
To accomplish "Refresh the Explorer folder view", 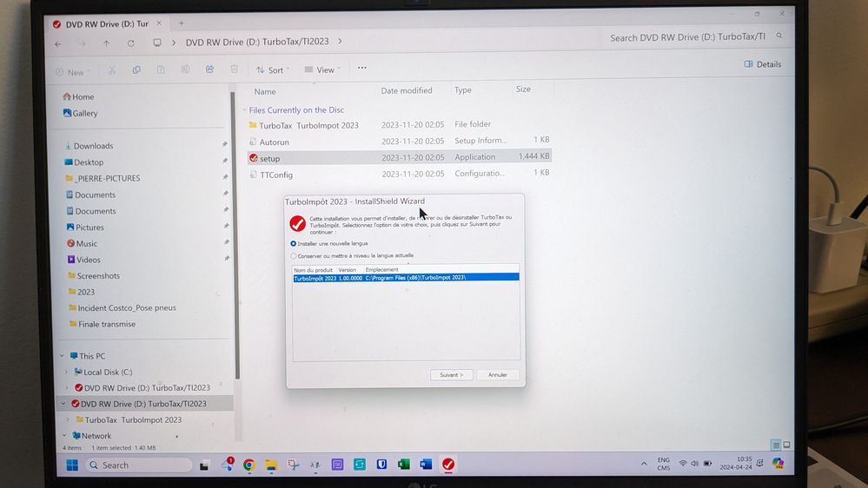I will tap(130, 43).
